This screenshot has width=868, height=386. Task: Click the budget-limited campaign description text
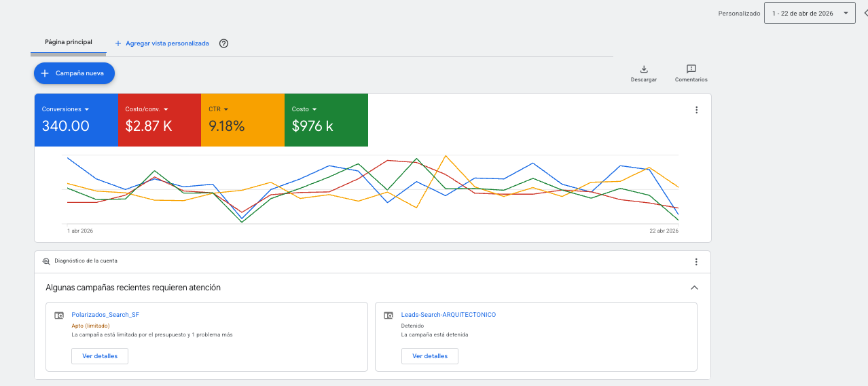pos(152,334)
